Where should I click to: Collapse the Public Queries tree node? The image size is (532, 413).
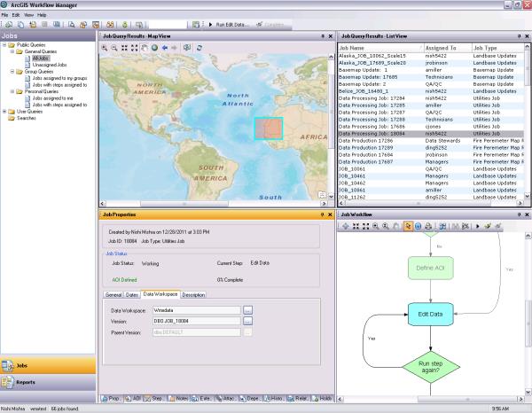pos(4,45)
